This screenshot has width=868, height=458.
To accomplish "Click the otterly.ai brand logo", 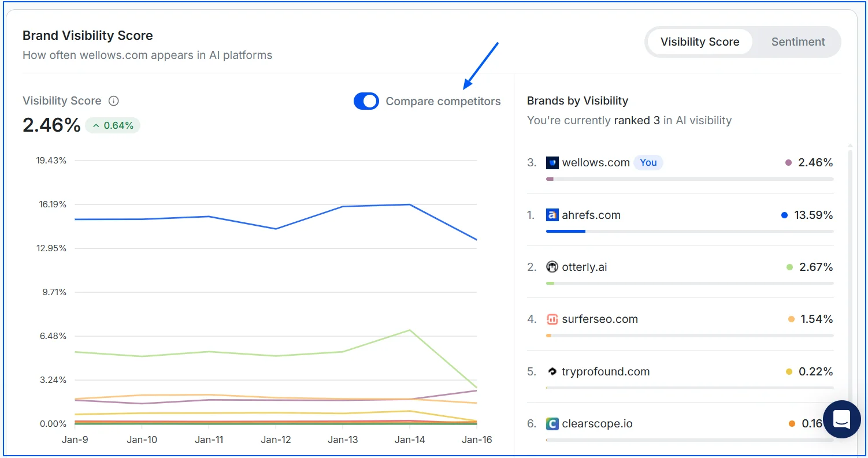I will point(552,267).
